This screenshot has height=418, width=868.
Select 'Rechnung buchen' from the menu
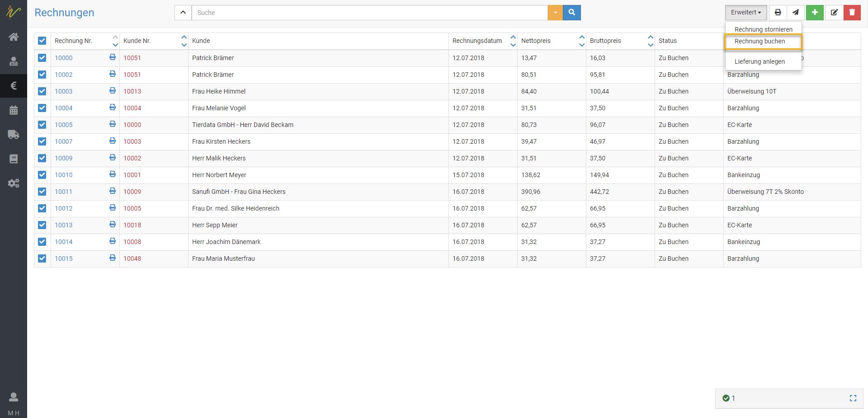click(759, 42)
